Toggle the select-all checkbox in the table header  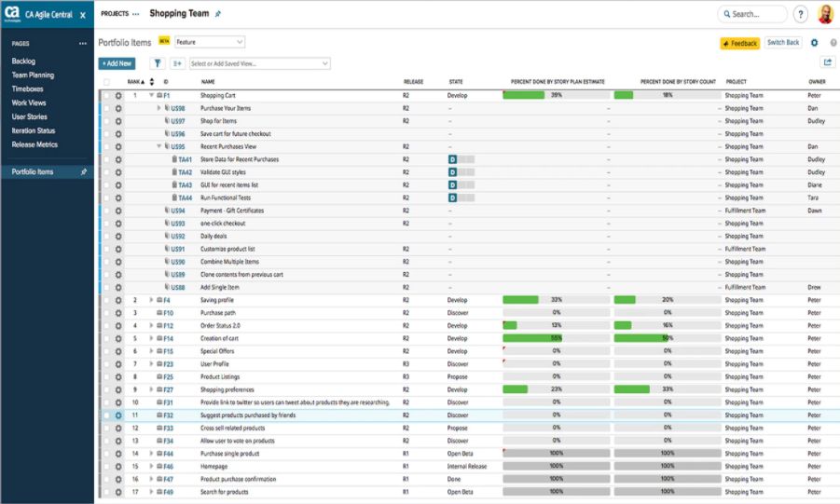106,82
